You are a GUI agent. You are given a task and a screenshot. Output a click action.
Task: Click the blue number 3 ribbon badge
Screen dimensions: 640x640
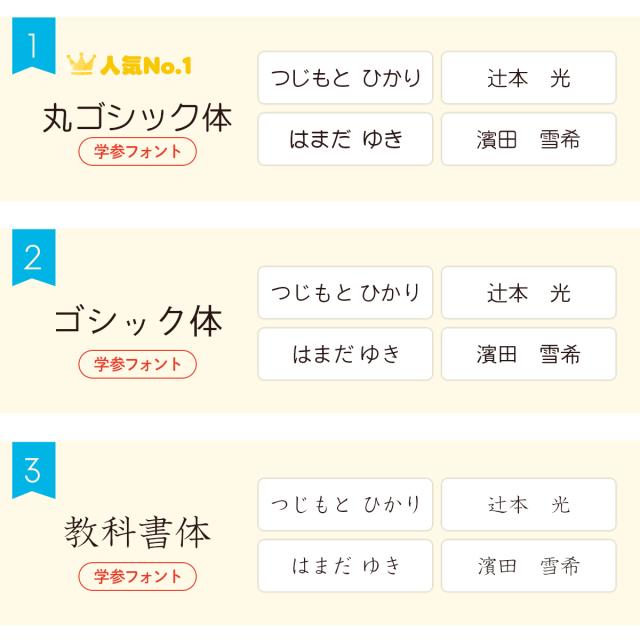point(33,469)
